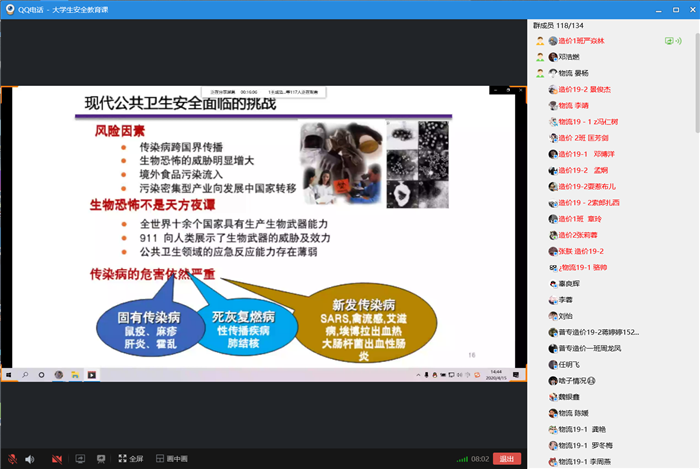Click the person icon next to 邓浩燃
Screen dimensions: 700x469
coord(540,57)
